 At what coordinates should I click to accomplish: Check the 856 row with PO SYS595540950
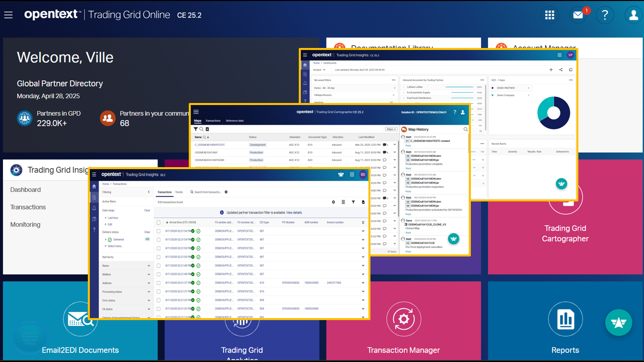pos(158,308)
